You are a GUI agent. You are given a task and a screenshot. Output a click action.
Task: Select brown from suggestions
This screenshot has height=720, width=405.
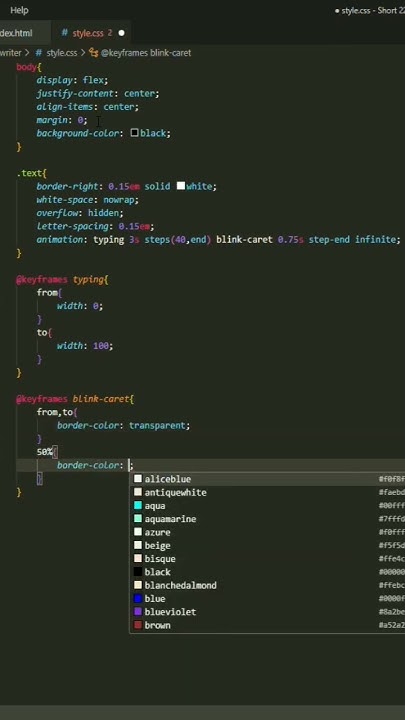pyautogui.click(x=267, y=625)
